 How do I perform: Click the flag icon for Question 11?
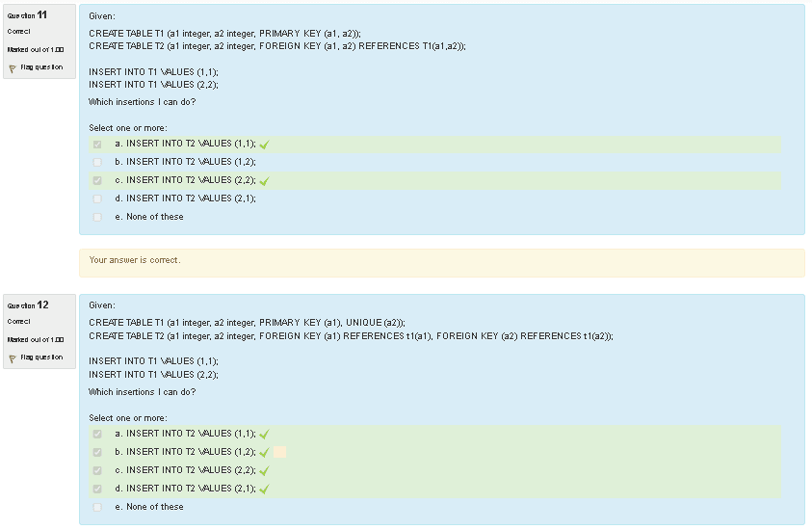[x=13, y=68]
